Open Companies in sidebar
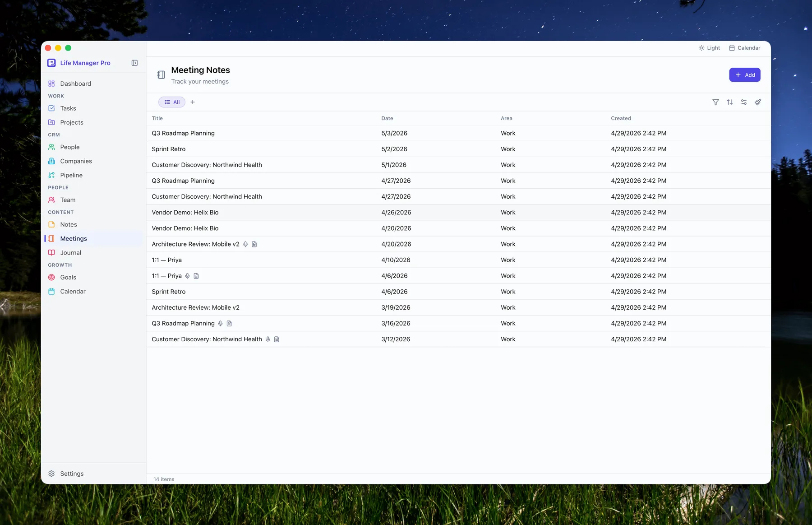The width and height of the screenshot is (812, 525). pyautogui.click(x=93, y=161)
